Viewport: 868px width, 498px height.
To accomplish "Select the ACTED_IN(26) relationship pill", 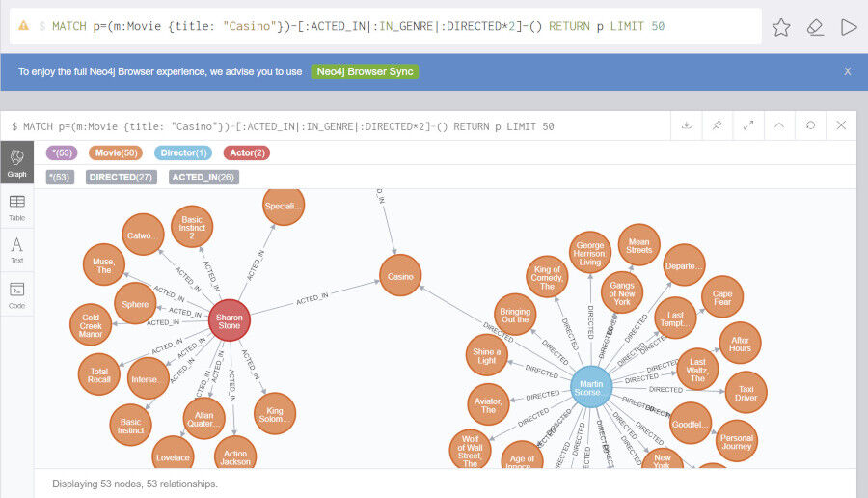I will point(203,178).
